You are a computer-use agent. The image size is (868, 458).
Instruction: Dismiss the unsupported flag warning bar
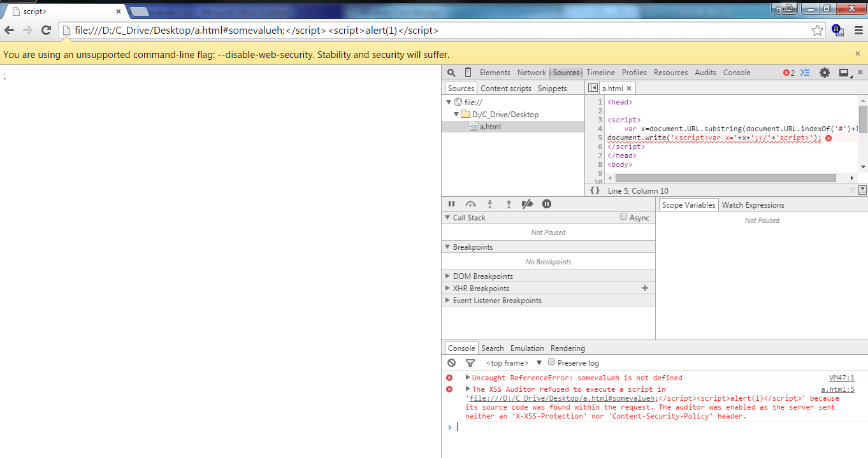pos(858,54)
